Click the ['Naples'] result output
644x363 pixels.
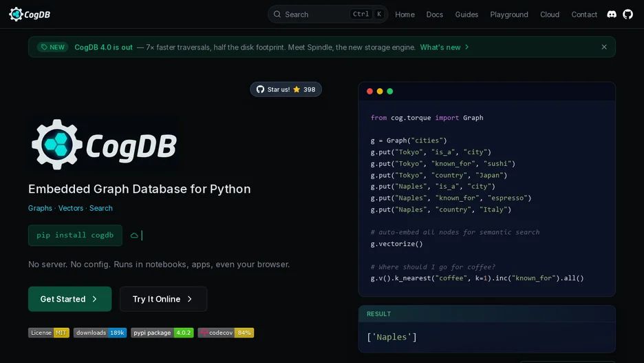pos(391,337)
